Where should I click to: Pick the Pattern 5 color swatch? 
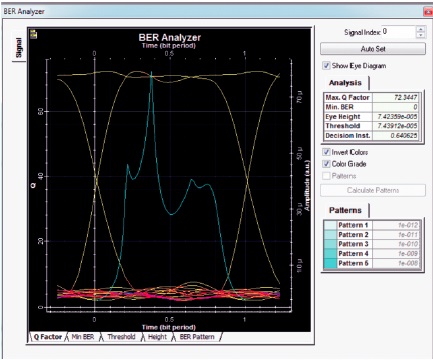tap(330, 264)
